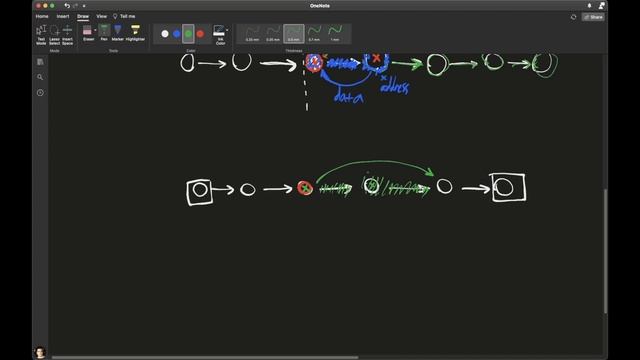Set thickness to 1 mm
This screenshot has width=640, height=360.
point(335,33)
